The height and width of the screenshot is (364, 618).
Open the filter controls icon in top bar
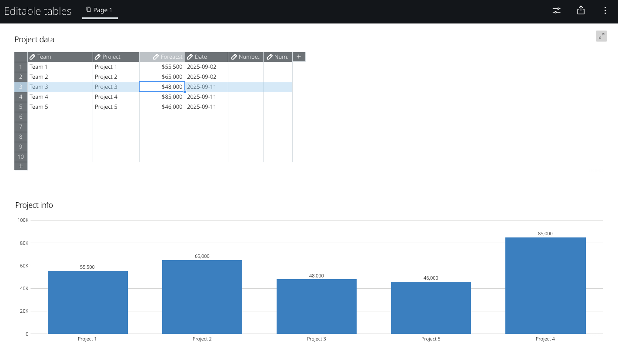556,10
